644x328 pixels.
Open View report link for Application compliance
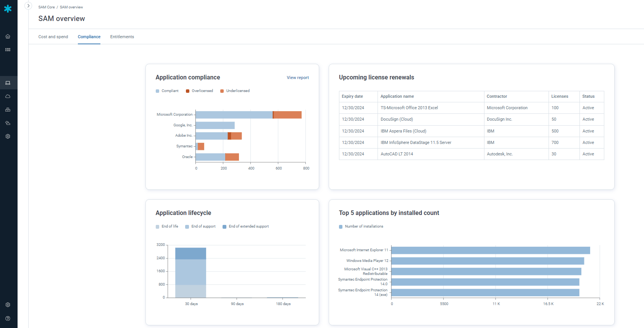click(298, 78)
